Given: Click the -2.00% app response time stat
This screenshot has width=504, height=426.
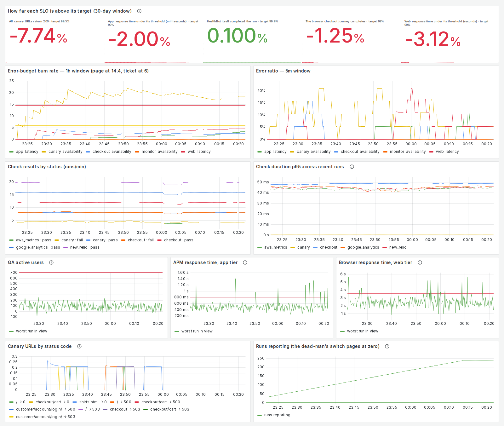Looking at the screenshot, I should tap(139, 39).
